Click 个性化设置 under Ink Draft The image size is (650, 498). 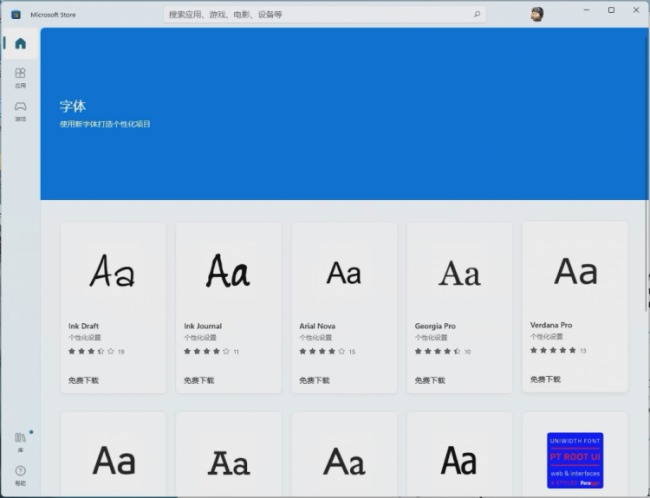(85, 338)
